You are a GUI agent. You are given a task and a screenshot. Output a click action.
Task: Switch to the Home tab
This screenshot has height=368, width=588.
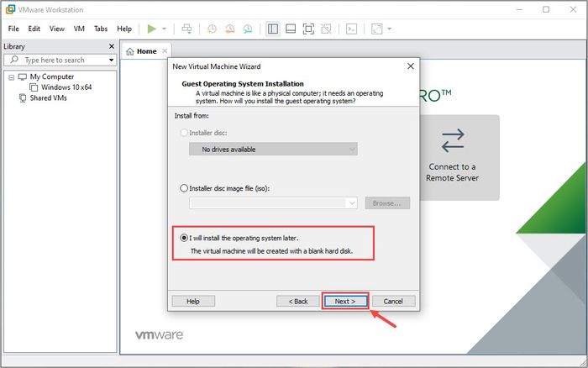pyautogui.click(x=146, y=51)
